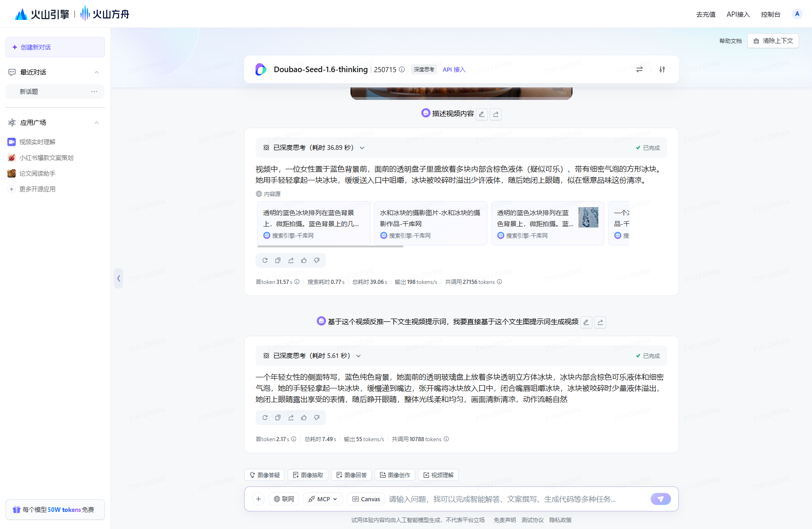Select the 图像创作 quick prompt

coord(395,475)
